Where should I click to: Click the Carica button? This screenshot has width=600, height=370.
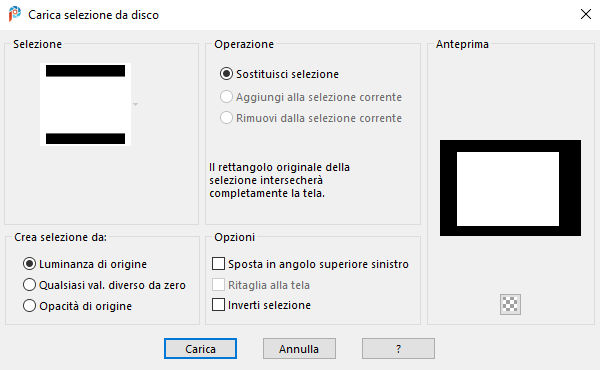tap(201, 349)
